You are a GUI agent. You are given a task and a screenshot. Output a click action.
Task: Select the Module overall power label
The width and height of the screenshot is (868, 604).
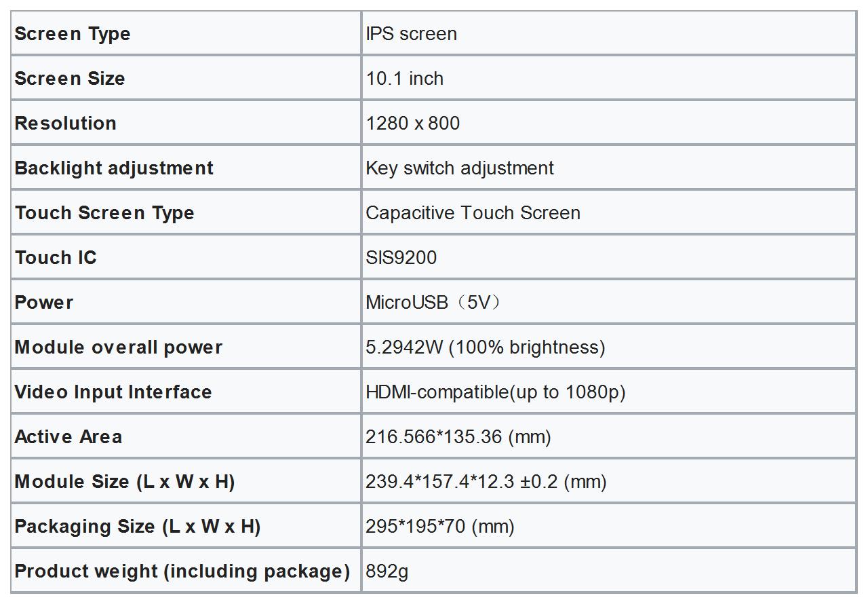pyautogui.click(x=119, y=347)
